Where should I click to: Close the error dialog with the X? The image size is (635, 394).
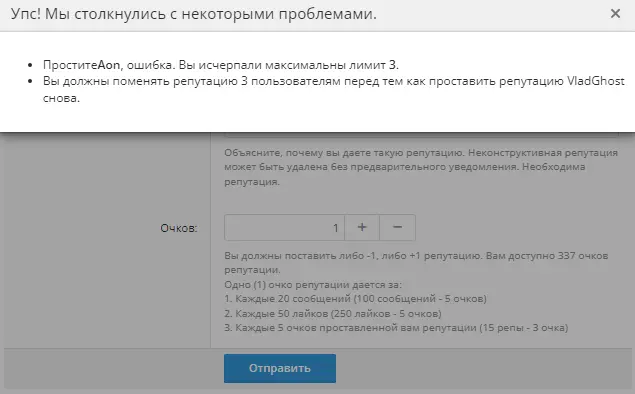click(x=615, y=14)
